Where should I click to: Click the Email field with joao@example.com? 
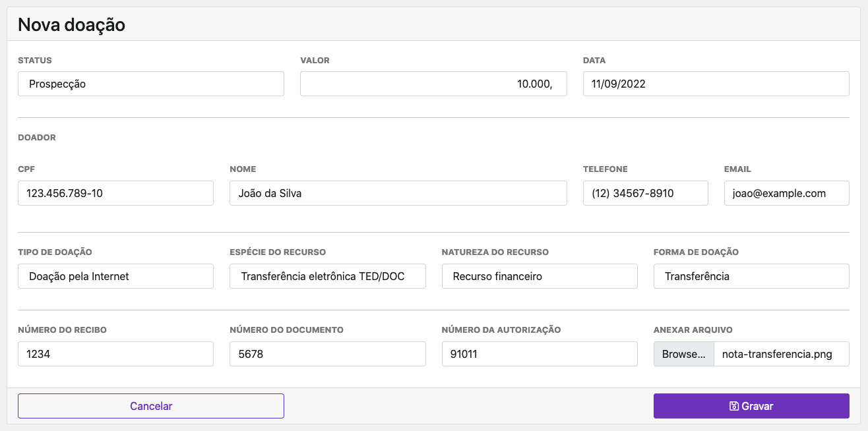pyautogui.click(x=786, y=193)
